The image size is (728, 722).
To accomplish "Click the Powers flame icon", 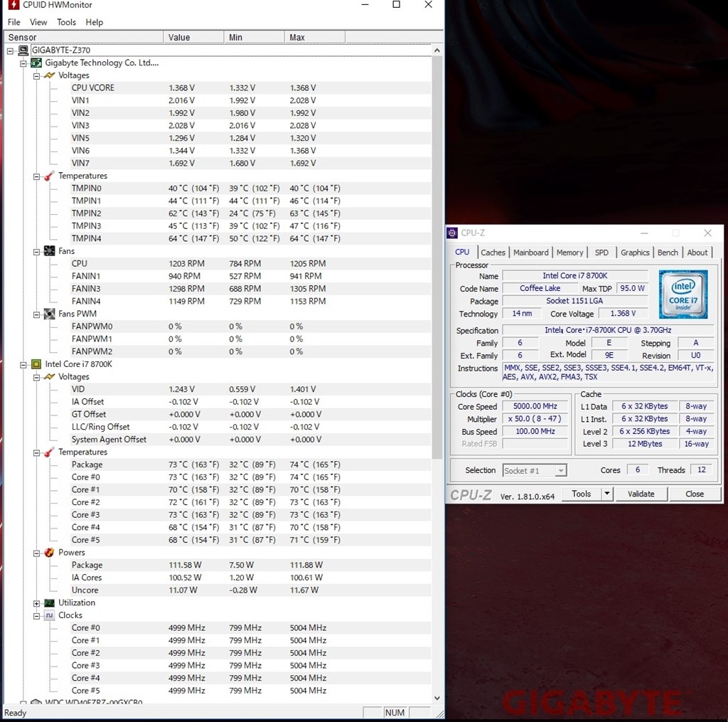I will tap(49, 553).
